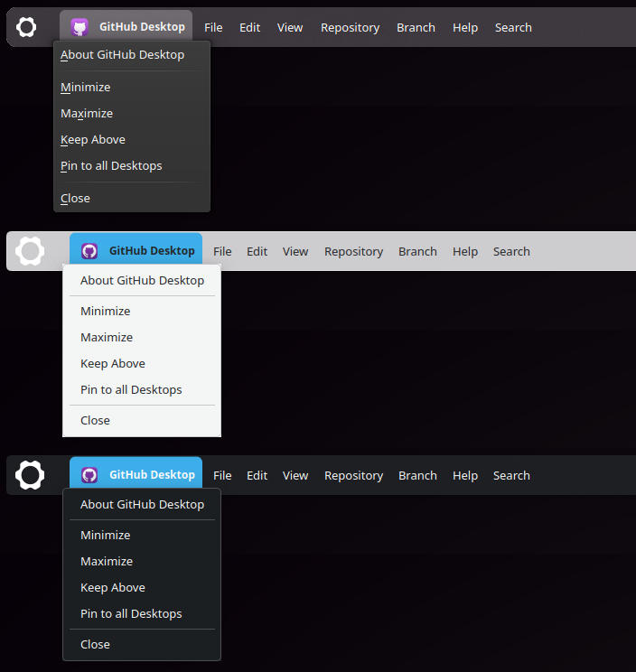This screenshot has width=636, height=672.
Task: Choose Keep Above in top dropdown menu
Action: [x=132, y=140]
